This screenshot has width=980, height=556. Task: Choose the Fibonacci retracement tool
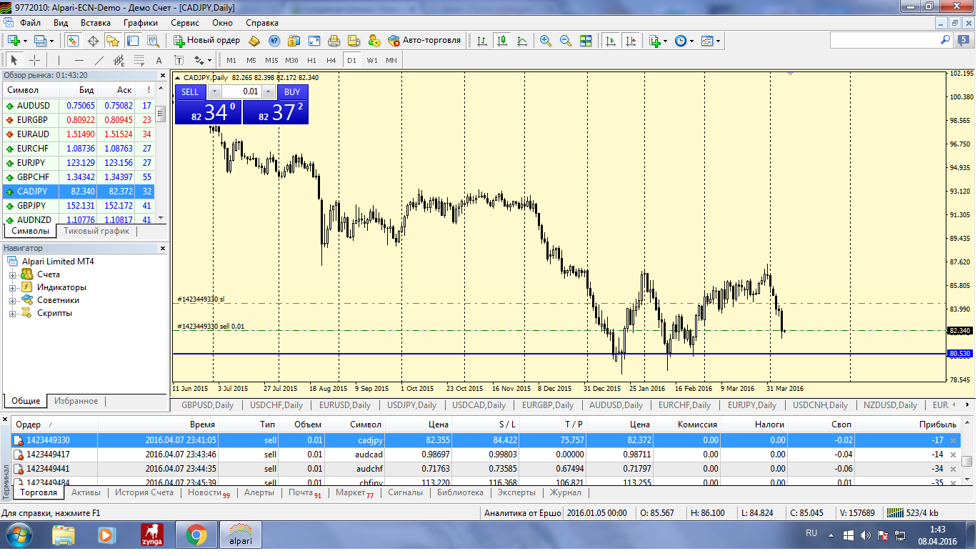[x=139, y=61]
